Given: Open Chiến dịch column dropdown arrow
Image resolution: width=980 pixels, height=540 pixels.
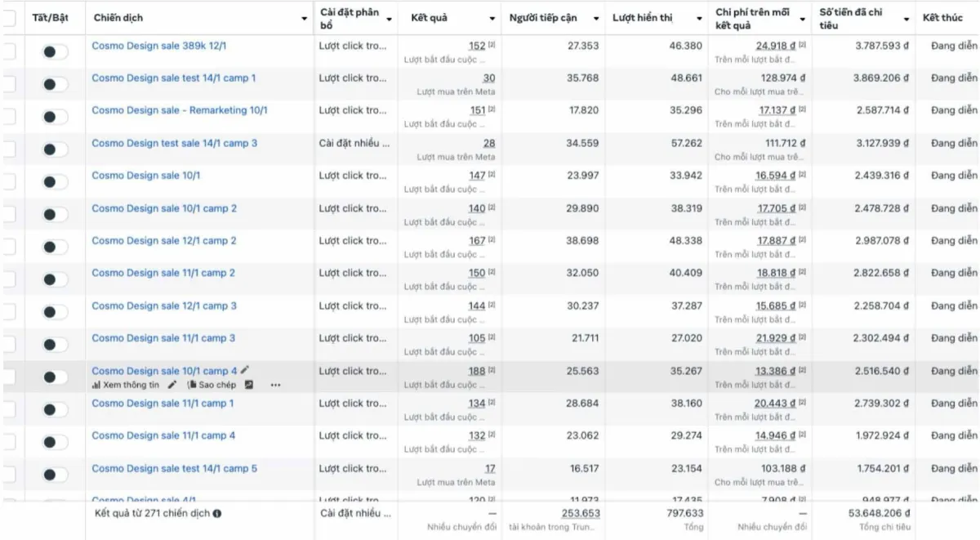Looking at the screenshot, I should pos(305,18).
